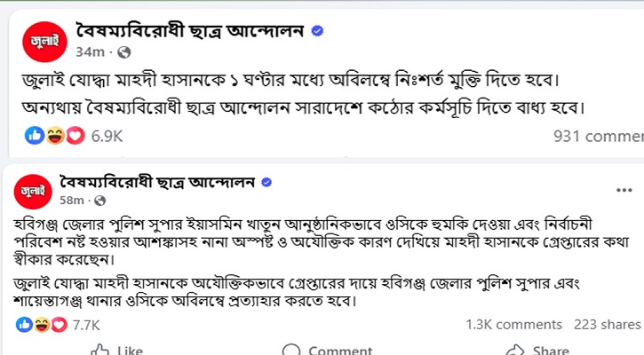Open the page name on the 58m post
The height and width of the screenshot is (355, 644).
[x=155, y=182]
